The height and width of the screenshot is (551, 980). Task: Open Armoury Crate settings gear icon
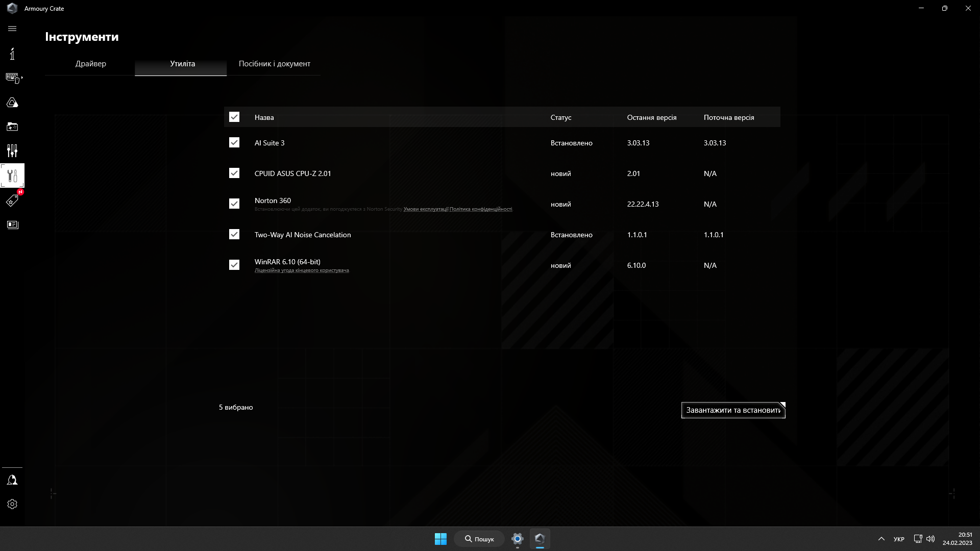pyautogui.click(x=12, y=504)
